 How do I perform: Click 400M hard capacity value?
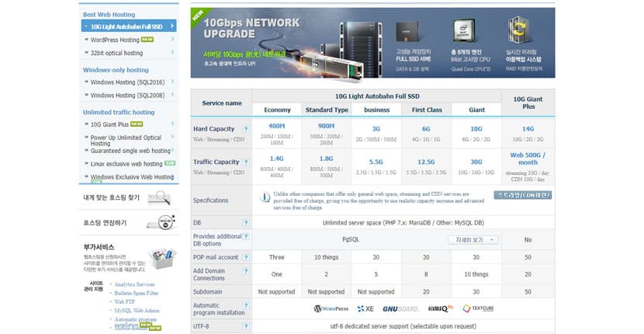[x=276, y=126]
